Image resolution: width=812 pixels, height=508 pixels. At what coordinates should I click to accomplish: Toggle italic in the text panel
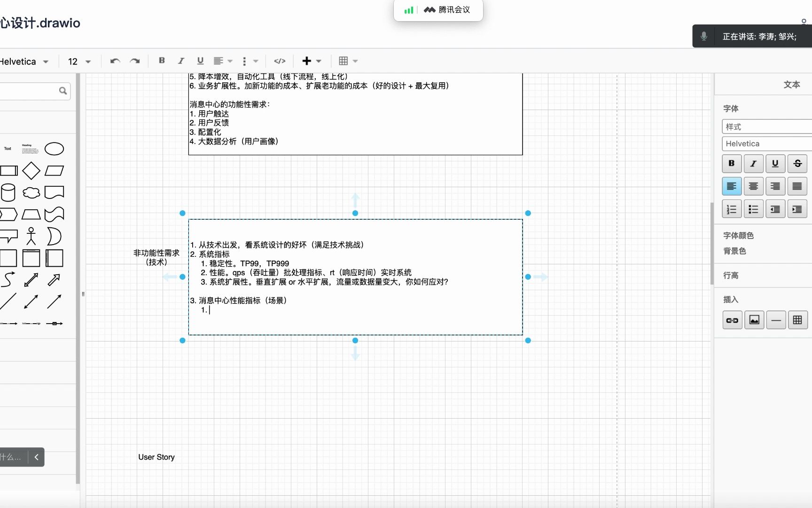(x=754, y=163)
